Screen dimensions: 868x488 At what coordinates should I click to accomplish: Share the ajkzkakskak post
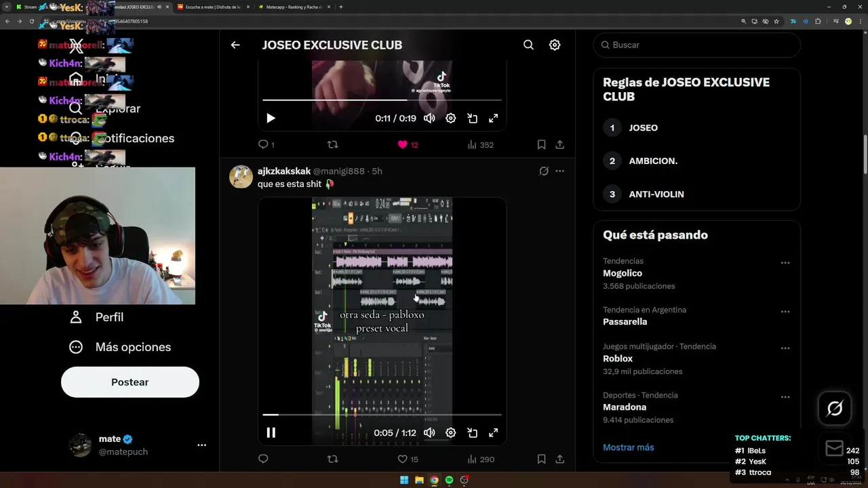[559, 459]
